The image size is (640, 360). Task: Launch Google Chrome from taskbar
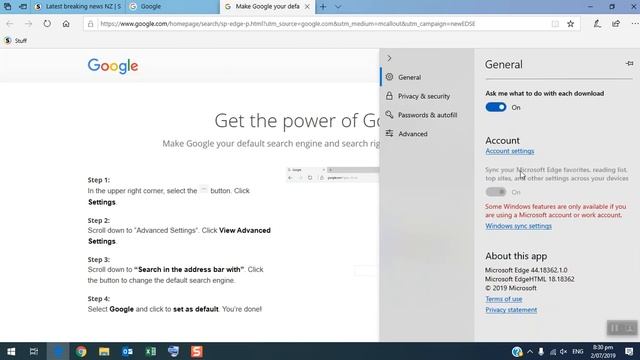[81, 351]
